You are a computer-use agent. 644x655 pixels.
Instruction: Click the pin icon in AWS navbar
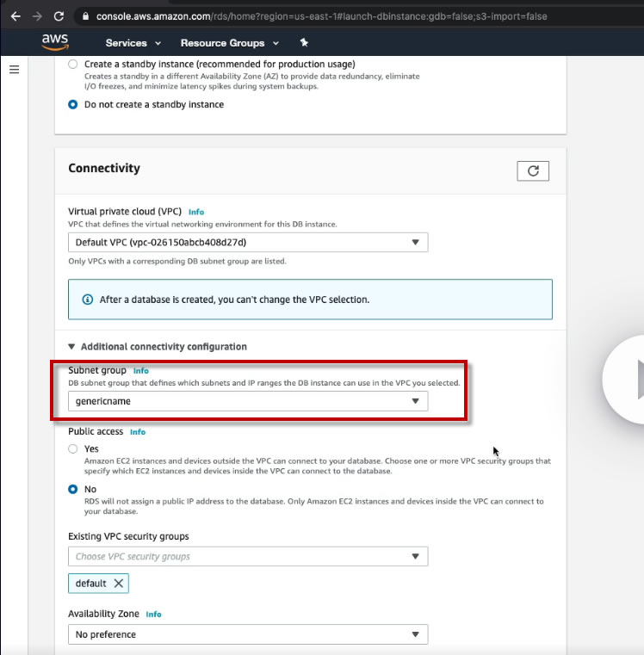tap(304, 43)
